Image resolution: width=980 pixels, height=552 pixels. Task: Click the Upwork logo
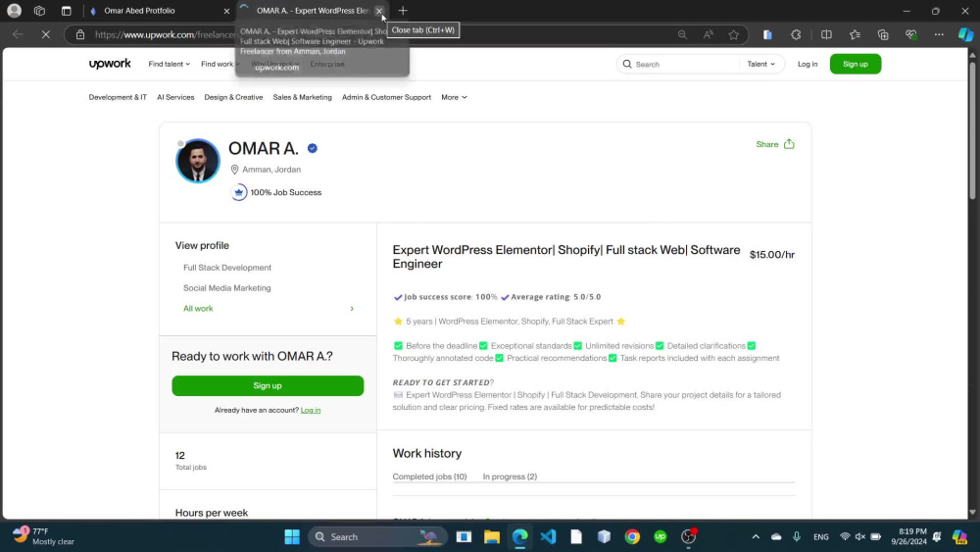tap(110, 64)
